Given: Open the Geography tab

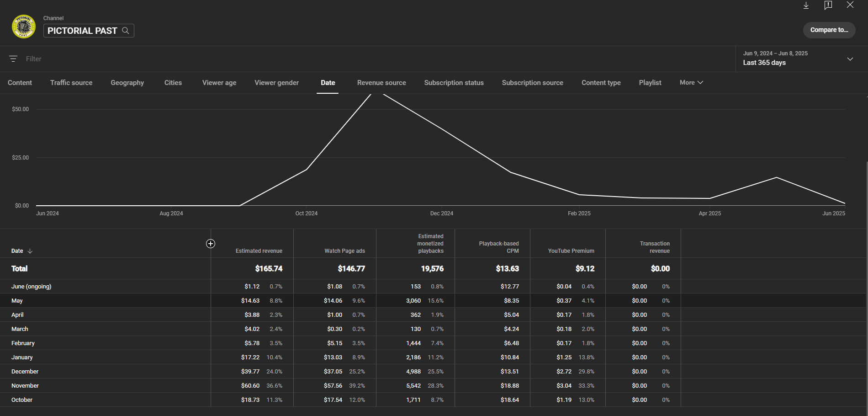Looking at the screenshot, I should (127, 83).
